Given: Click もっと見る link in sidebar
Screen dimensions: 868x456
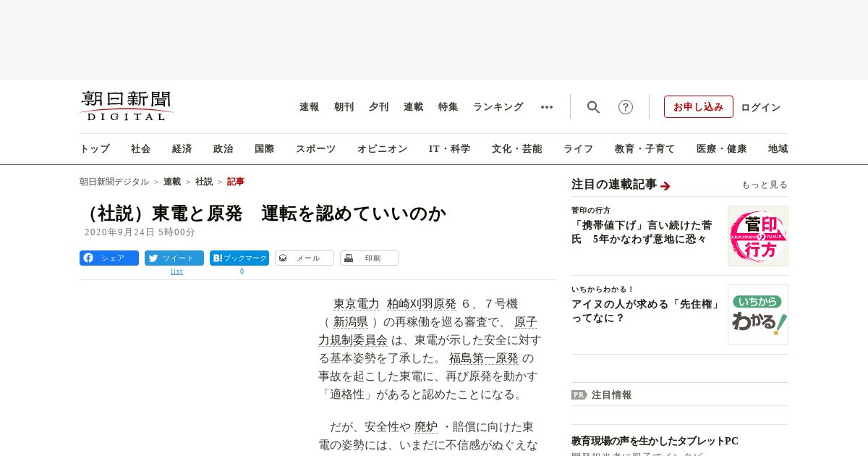Looking at the screenshot, I should (765, 185).
